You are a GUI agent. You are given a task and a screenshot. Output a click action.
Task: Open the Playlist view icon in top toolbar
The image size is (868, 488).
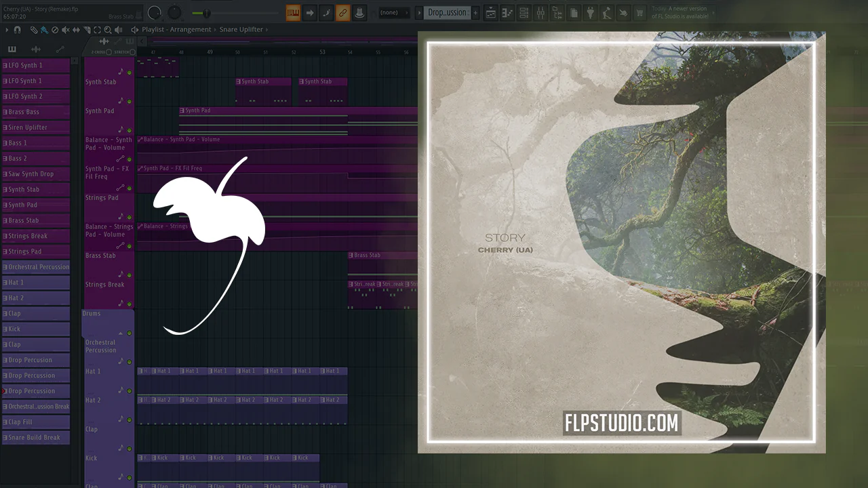490,12
